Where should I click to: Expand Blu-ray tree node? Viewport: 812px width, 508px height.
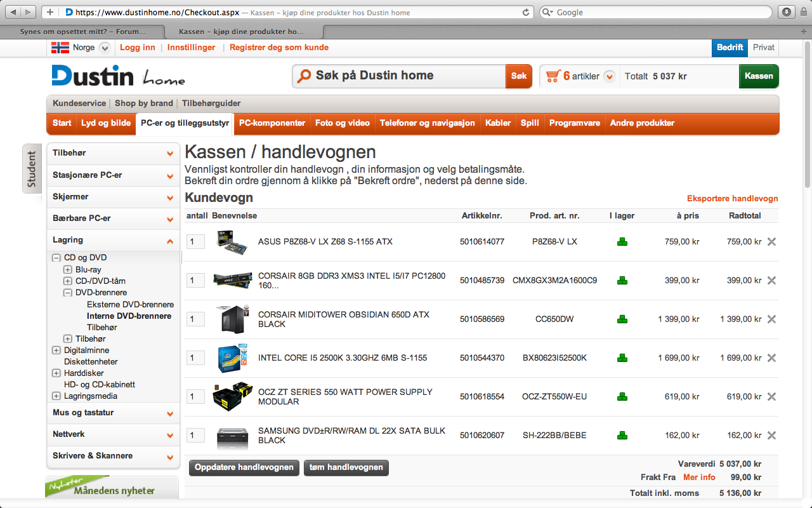(x=68, y=269)
